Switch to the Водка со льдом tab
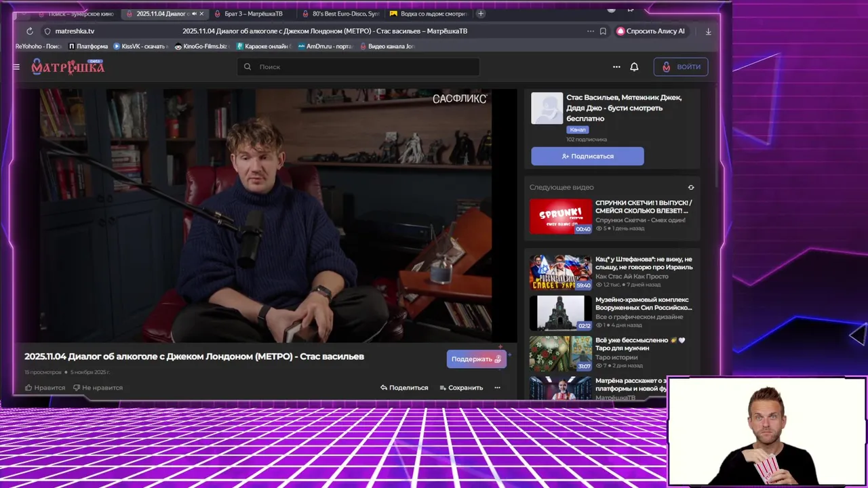 pyautogui.click(x=429, y=14)
